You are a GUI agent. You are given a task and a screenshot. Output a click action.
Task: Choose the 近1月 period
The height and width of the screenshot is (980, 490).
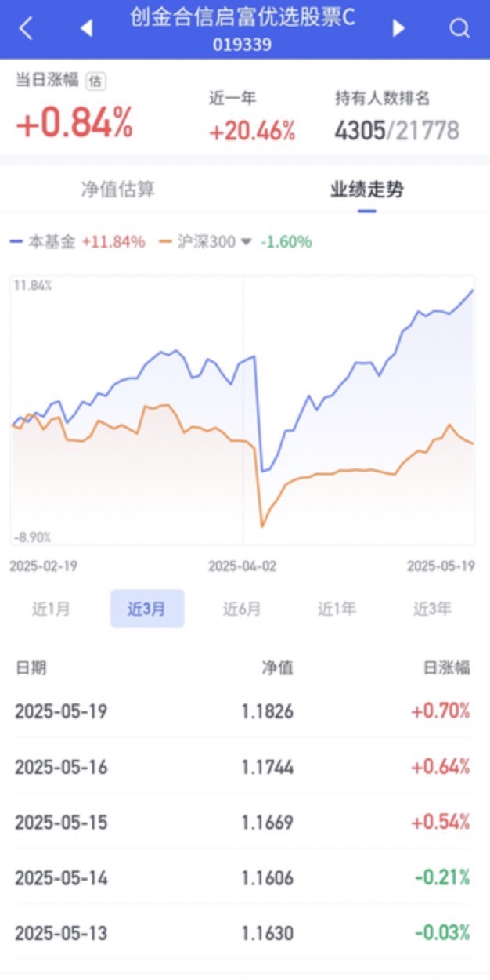(52, 609)
